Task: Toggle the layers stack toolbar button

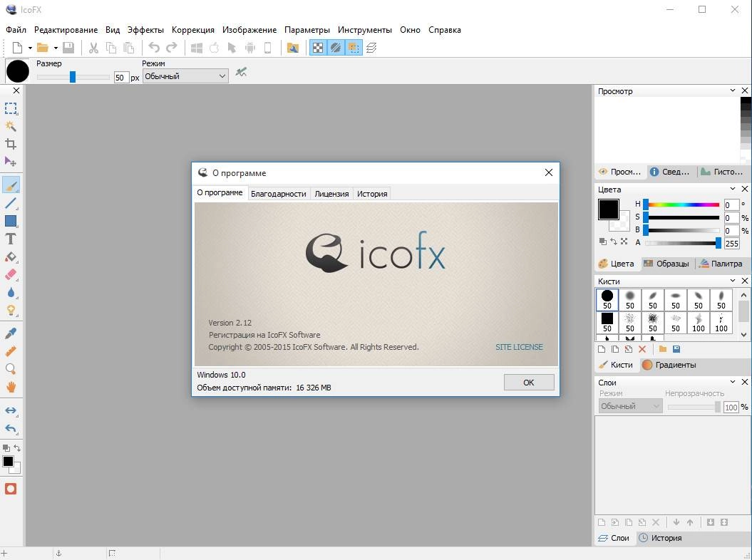Action: [x=371, y=48]
